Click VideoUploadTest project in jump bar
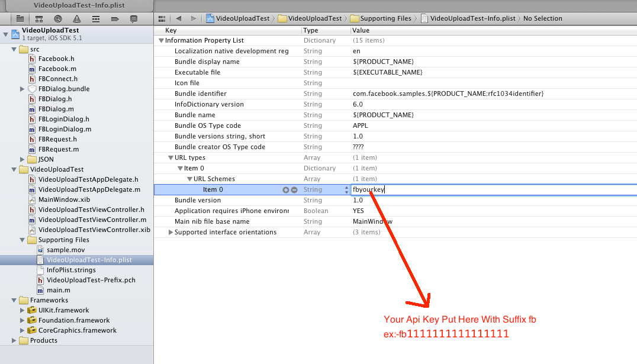This screenshot has width=637, height=364. (238, 18)
